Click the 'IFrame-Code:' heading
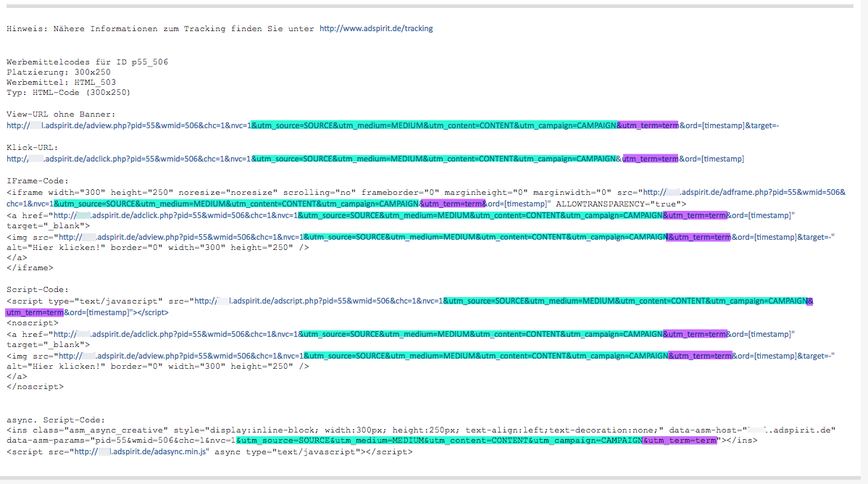Viewport: 868px width, 484px height. click(38, 181)
